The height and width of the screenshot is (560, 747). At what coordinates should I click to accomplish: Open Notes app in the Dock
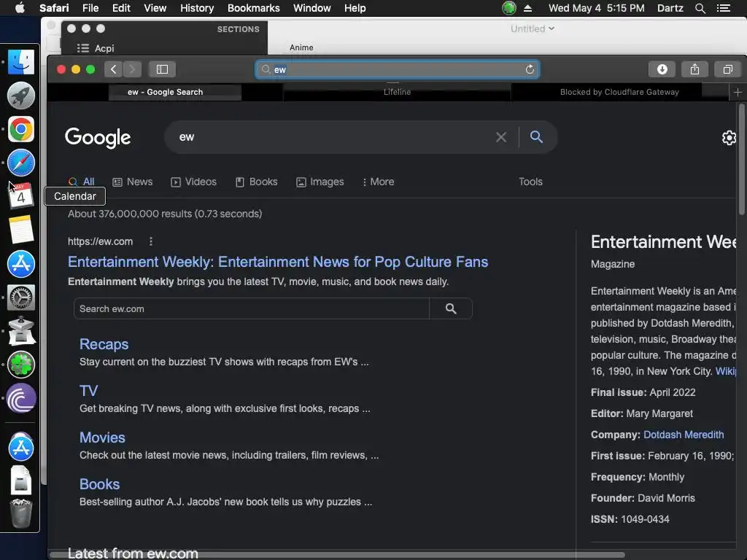point(21,230)
